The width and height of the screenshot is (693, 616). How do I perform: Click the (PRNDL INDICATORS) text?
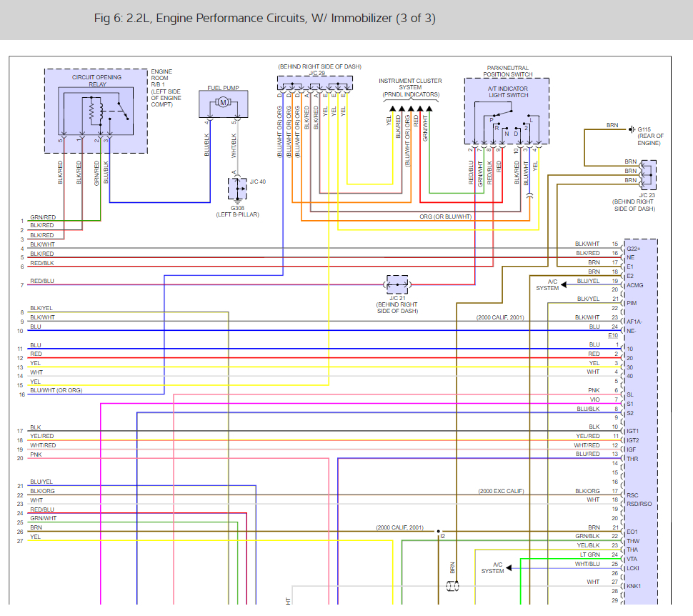tap(411, 94)
